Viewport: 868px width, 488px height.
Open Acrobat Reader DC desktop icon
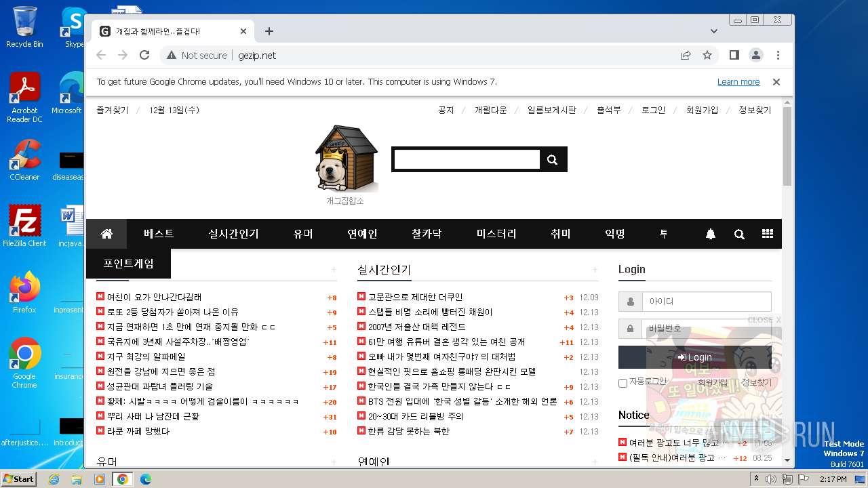24,98
